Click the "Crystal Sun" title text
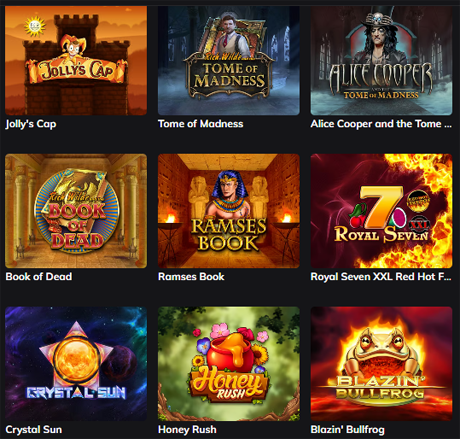 34,429
